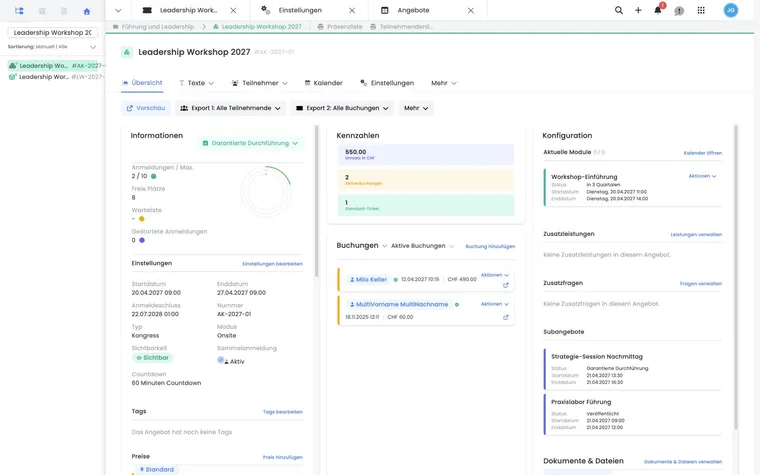Open Mila Keller booking external link icon

click(506, 285)
